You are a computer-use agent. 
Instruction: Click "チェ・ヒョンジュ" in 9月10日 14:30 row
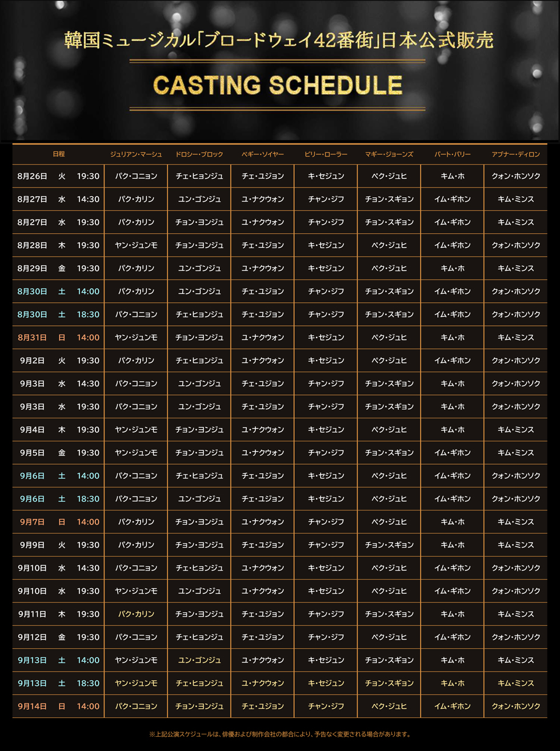(199, 568)
